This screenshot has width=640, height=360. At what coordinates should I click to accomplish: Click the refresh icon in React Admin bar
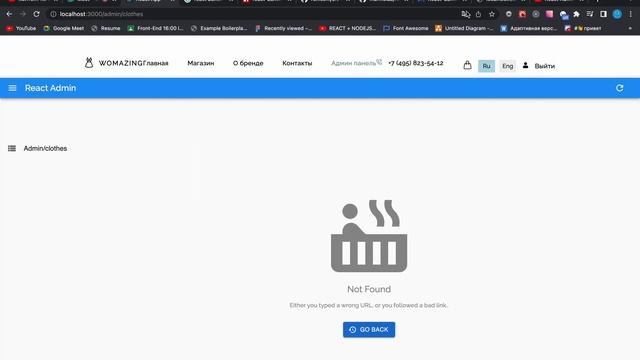[x=620, y=88]
